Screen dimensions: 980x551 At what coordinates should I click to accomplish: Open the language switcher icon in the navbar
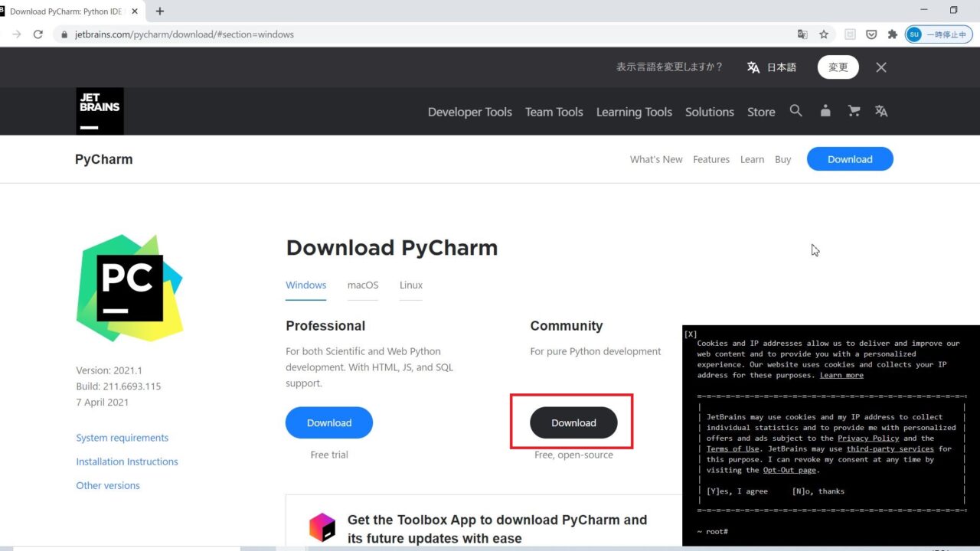880,111
